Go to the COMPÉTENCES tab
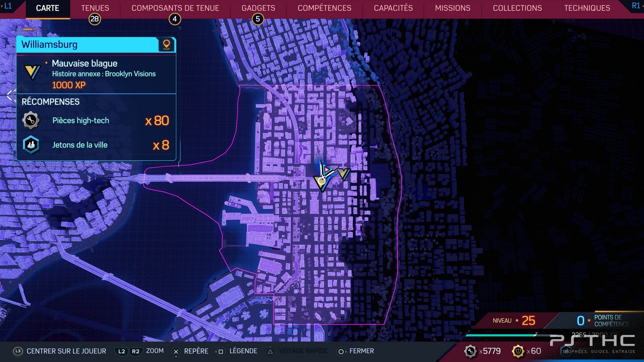 point(324,8)
